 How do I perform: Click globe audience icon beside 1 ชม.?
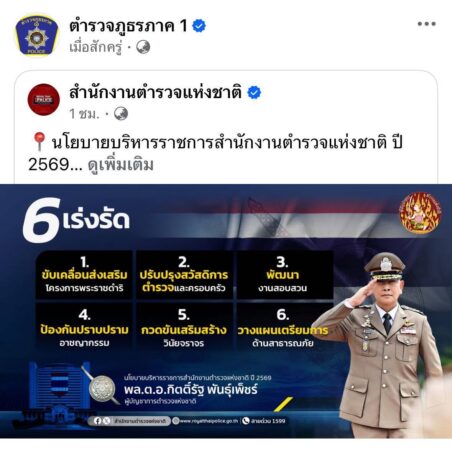(121, 114)
